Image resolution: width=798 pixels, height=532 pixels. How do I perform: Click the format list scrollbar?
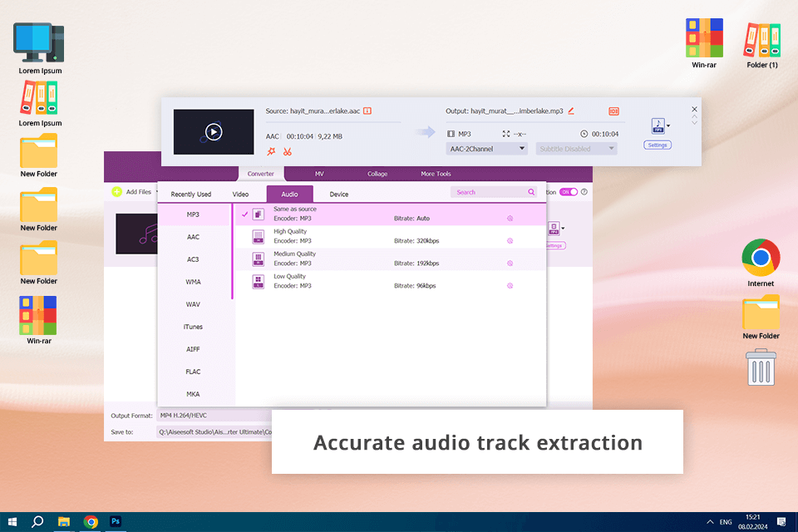coord(232,251)
